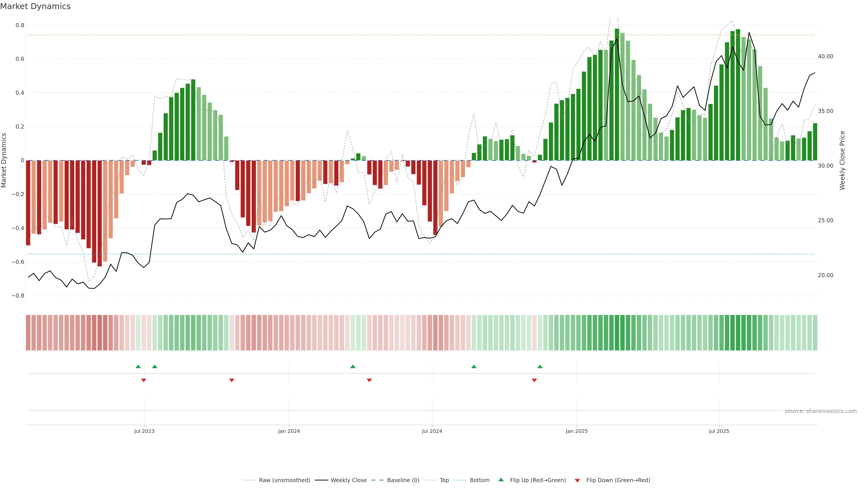868x488 pixels.
Task: Click the Jul 2023 x-axis label
Action: (144, 431)
